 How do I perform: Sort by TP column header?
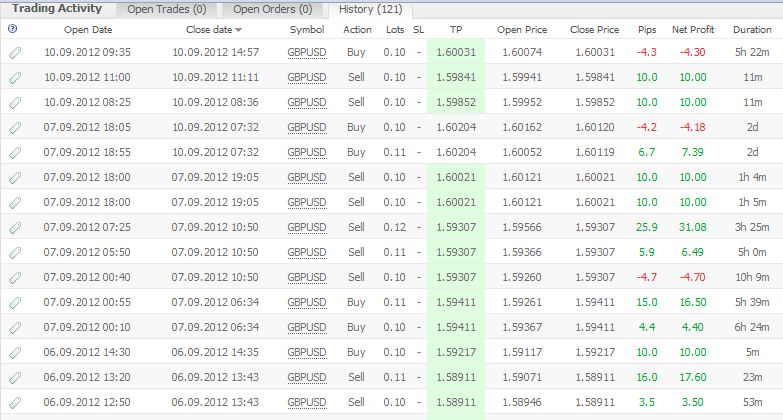click(x=456, y=29)
